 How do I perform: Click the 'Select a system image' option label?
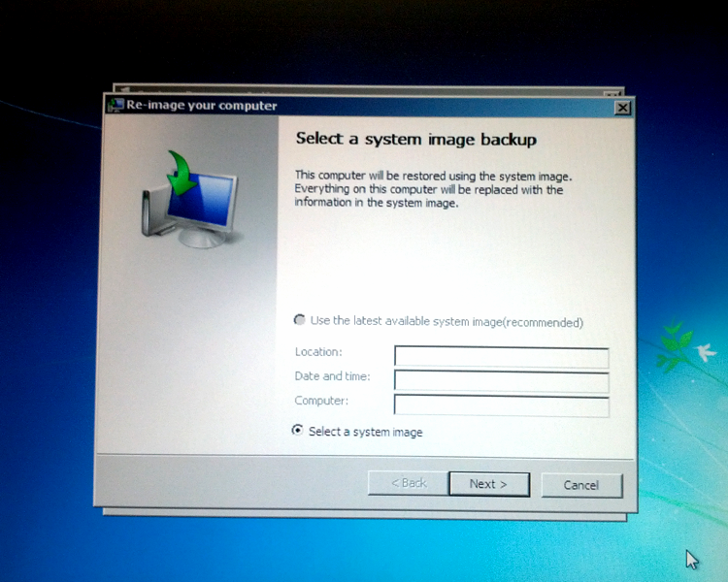click(365, 432)
